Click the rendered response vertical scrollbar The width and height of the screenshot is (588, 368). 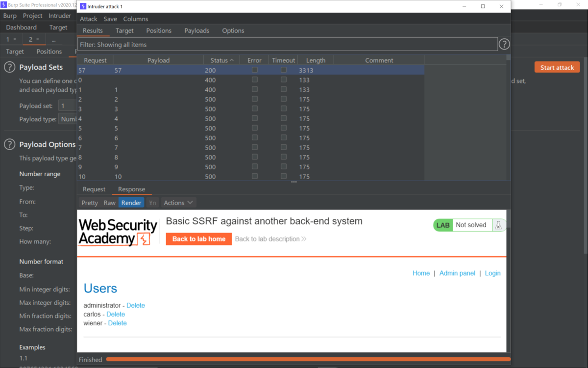pyautogui.click(x=509, y=281)
